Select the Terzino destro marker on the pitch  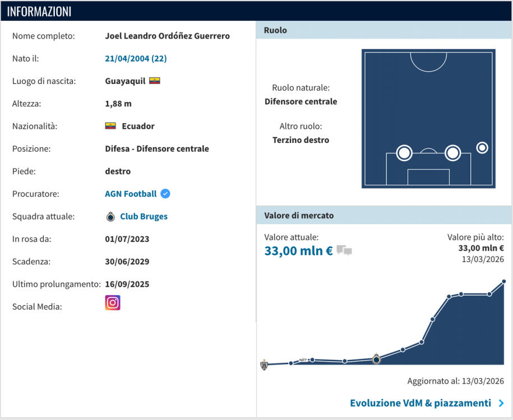point(482,147)
